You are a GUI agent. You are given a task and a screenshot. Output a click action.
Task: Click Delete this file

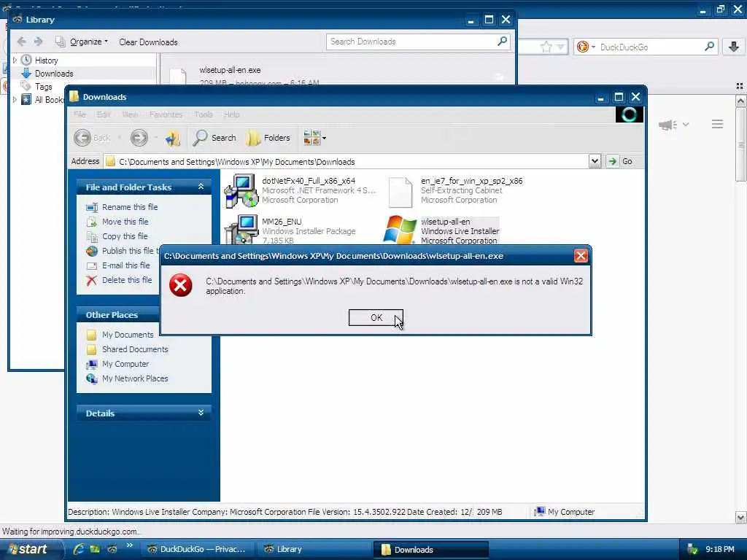[x=127, y=280]
